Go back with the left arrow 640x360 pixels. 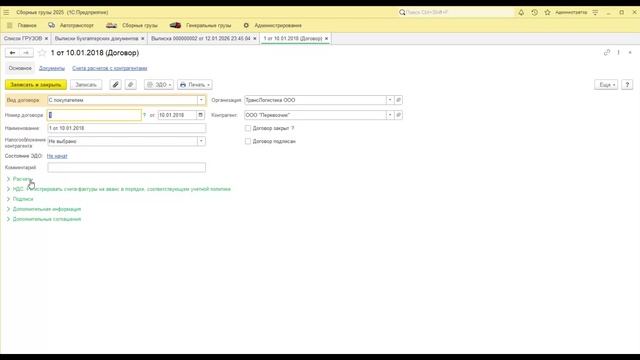[x=12, y=53]
